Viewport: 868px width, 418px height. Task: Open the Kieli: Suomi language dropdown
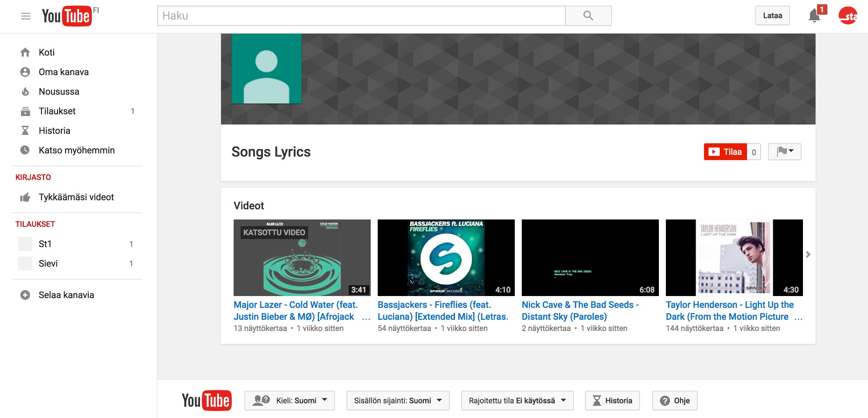[x=290, y=401]
